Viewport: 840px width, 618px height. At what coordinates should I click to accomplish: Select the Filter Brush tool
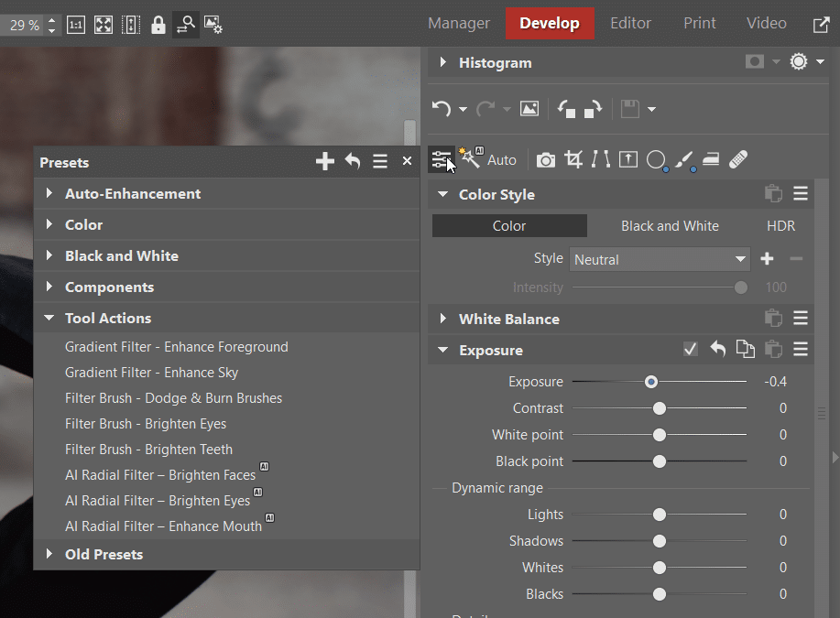(683, 159)
